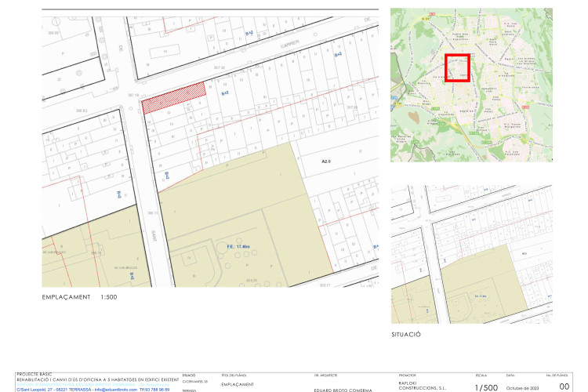Click EMPLAÇAMENT in the title block
588x392 pixels.
coord(237,384)
